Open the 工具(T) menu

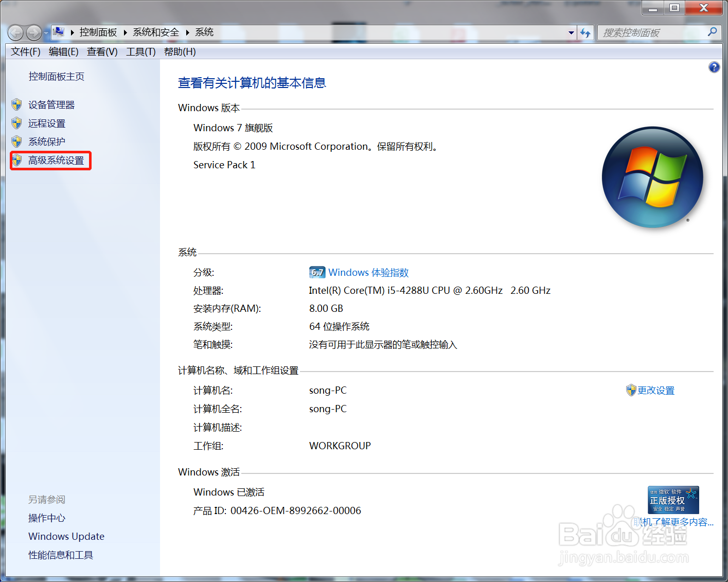(141, 51)
